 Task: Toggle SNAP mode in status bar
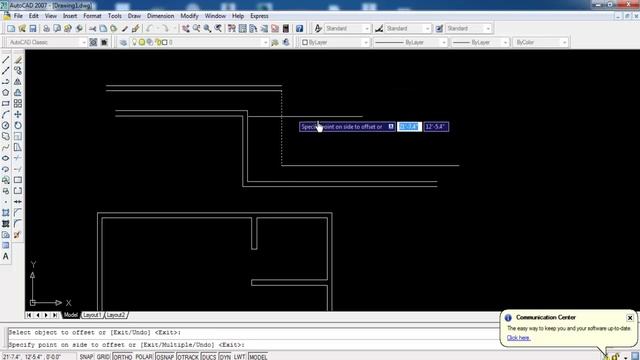(86, 357)
